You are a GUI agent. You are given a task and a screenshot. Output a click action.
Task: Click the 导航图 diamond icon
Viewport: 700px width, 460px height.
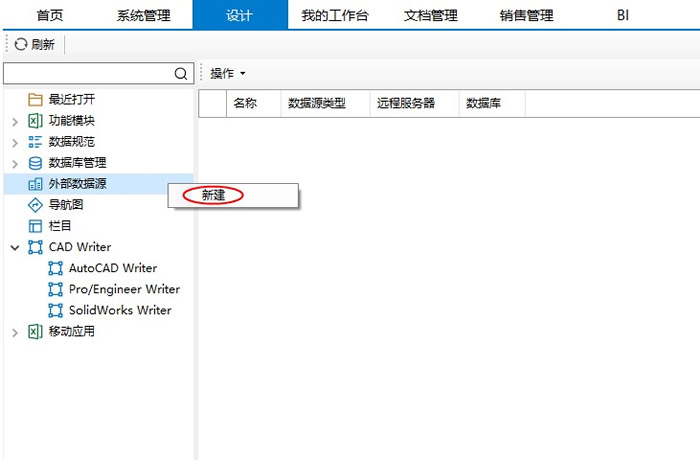pos(35,204)
